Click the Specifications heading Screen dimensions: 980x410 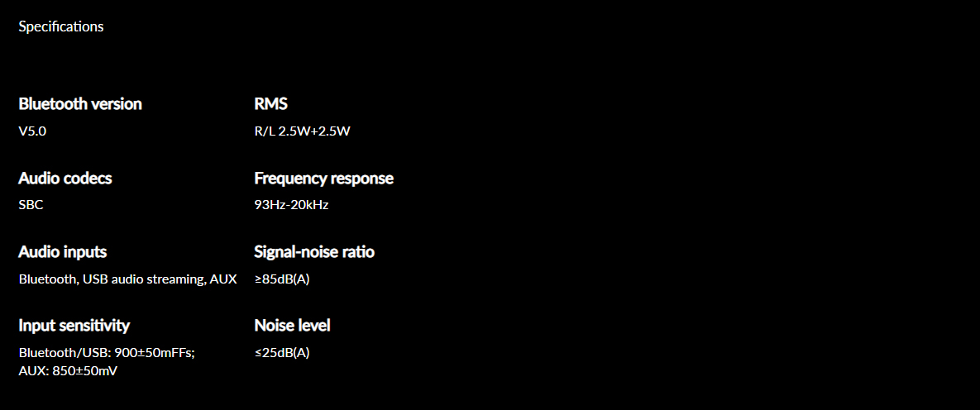tap(61, 27)
